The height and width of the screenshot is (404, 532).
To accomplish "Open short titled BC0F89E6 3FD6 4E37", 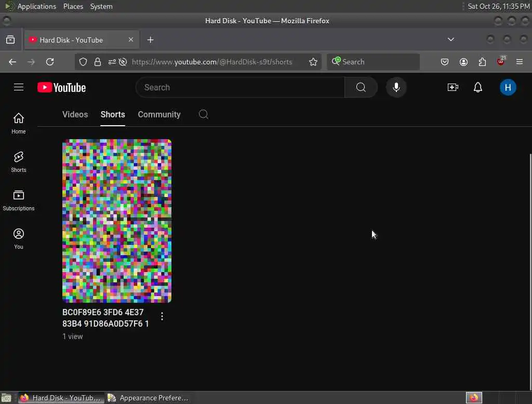I will pos(105,318).
